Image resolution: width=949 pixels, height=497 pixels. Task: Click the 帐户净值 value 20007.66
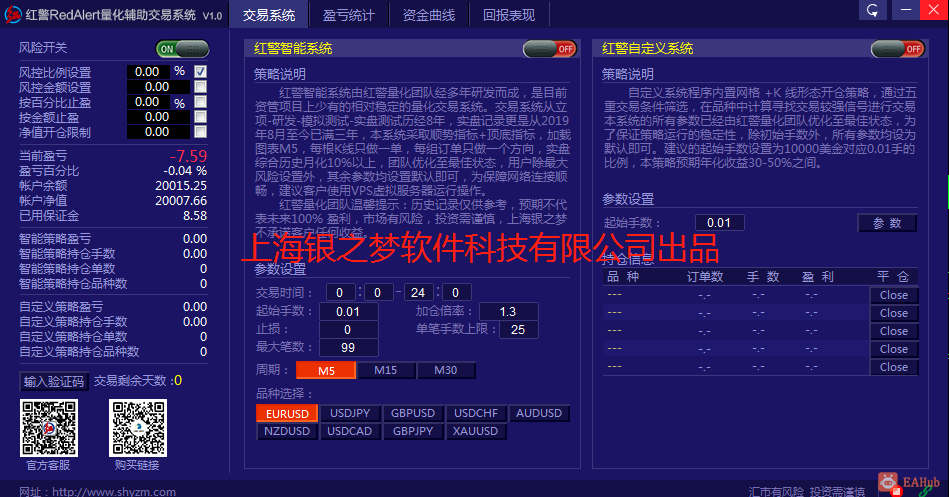[x=181, y=200]
